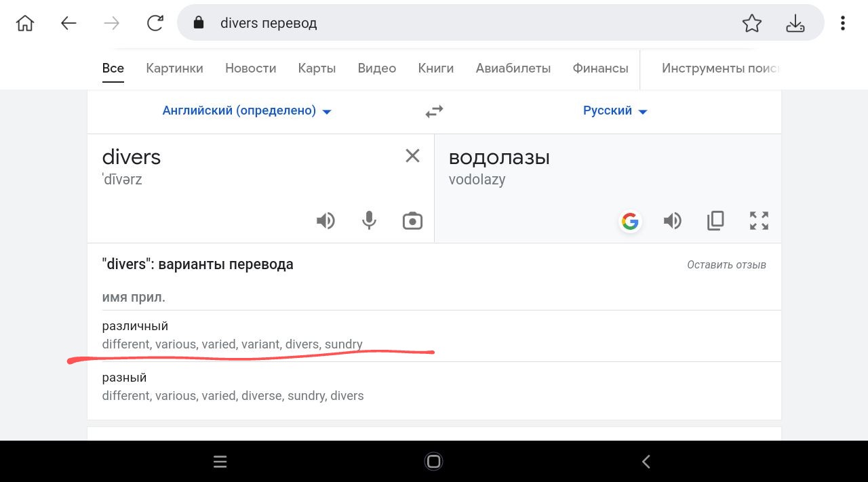Screen dimensions: 868x482
Task: Swap languages with the arrows icon
Action: pyautogui.click(x=434, y=111)
